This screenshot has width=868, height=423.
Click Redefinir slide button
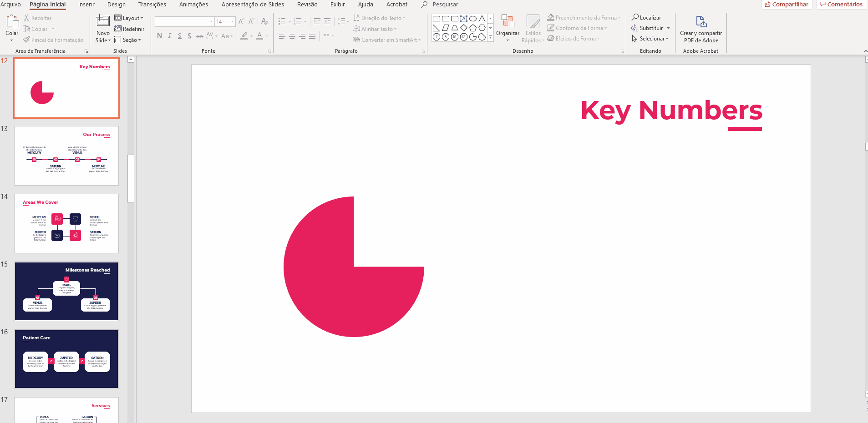tap(129, 29)
